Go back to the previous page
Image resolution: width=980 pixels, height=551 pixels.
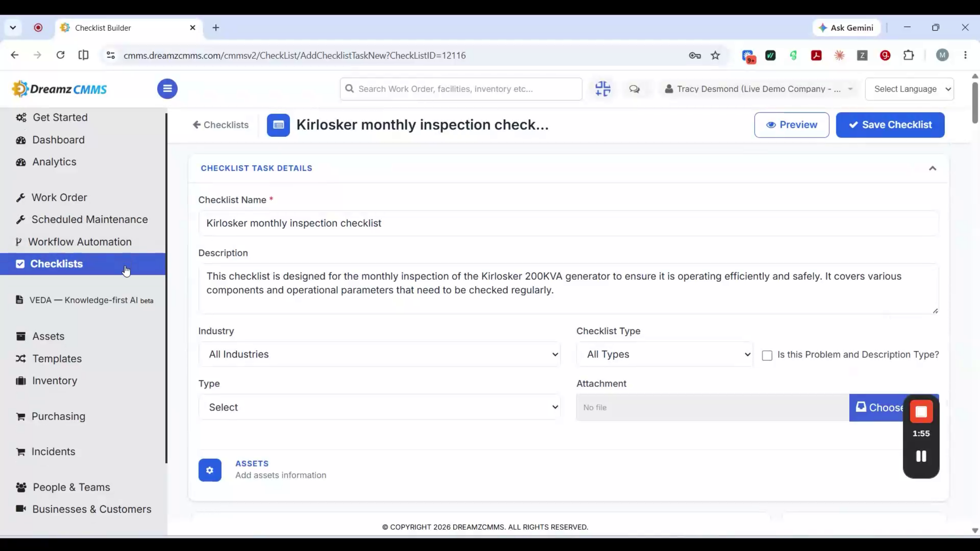[x=15, y=55]
